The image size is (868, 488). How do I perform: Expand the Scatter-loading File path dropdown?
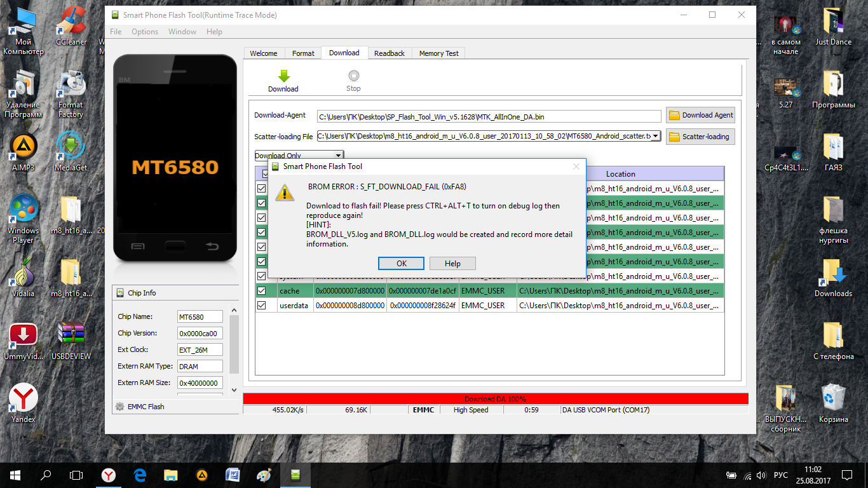coord(656,136)
